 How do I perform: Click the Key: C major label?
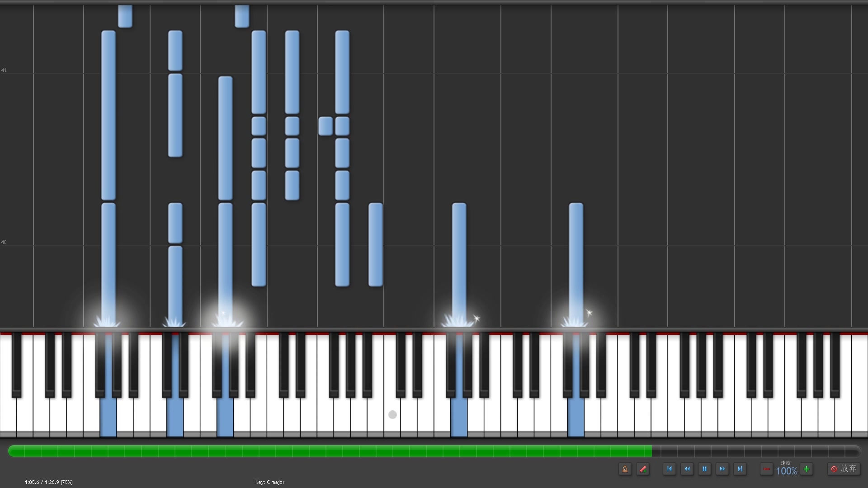coord(270,482)
